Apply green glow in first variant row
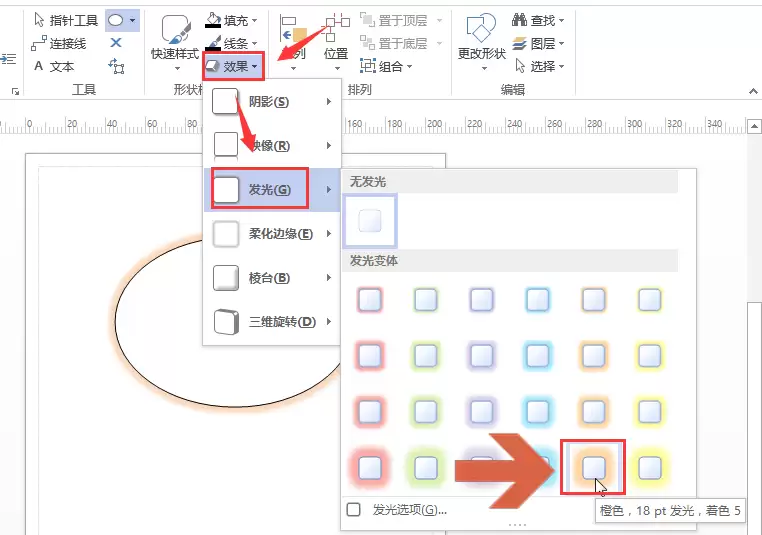The height and width of the screenshot is (535, 762). pyautogui.click(x=426, y=299)
